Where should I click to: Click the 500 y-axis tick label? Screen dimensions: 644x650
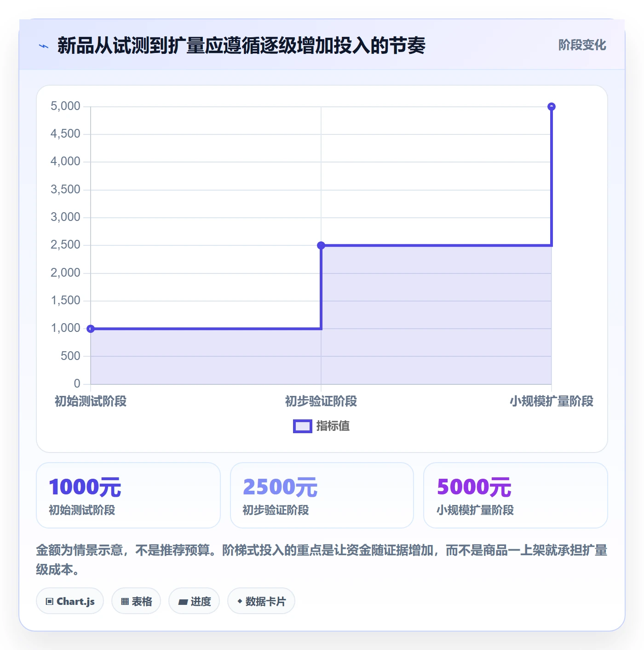point(70,356)
